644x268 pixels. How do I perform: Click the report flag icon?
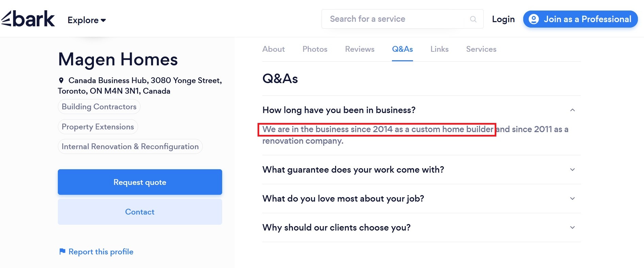pos(62,252)
